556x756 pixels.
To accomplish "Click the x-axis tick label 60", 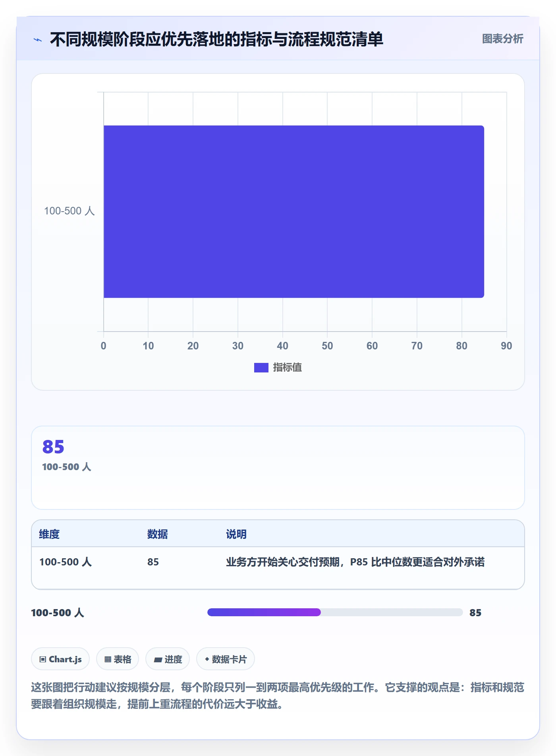I will tap(372, 346).
